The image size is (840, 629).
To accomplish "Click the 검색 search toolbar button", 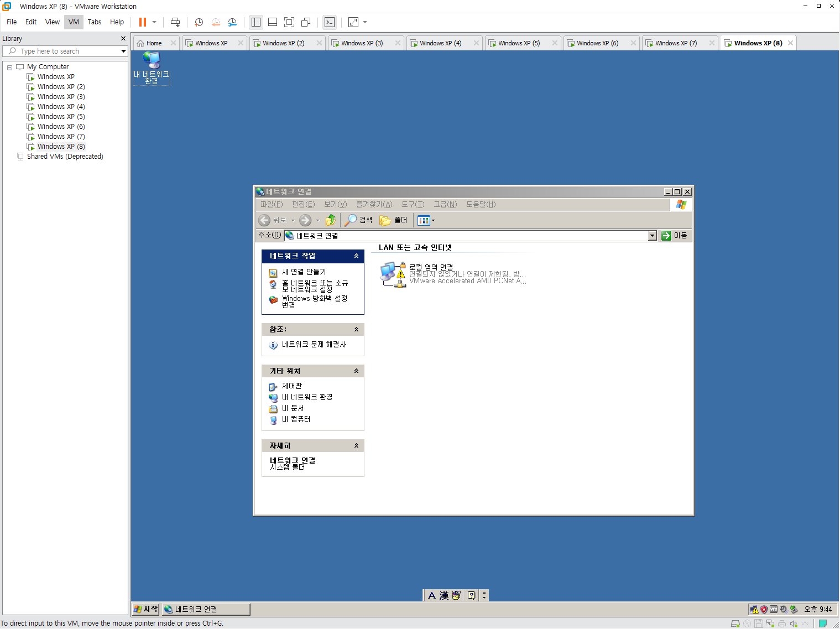I will click(x=358, y=220).
